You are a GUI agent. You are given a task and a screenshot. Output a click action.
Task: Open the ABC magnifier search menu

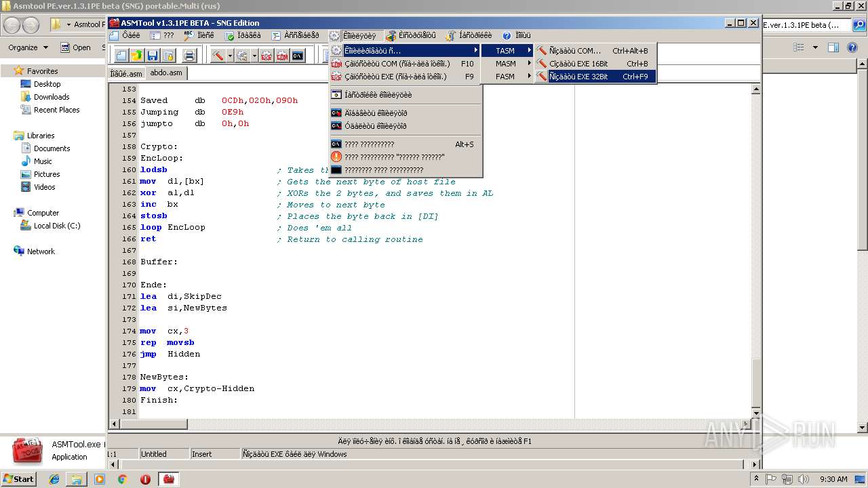pyautogui.click(x=199, y=35)
